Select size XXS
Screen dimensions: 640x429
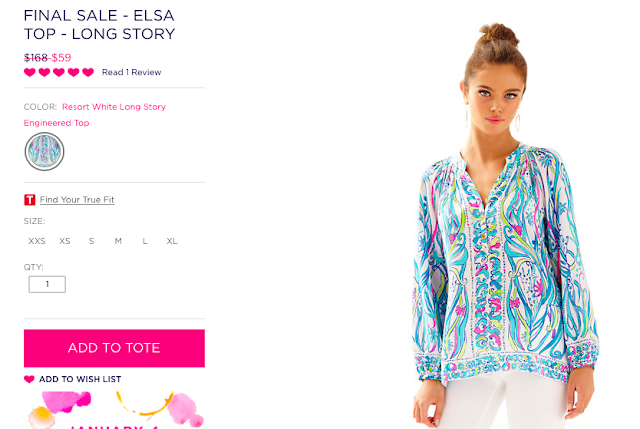tap(37, 241)
